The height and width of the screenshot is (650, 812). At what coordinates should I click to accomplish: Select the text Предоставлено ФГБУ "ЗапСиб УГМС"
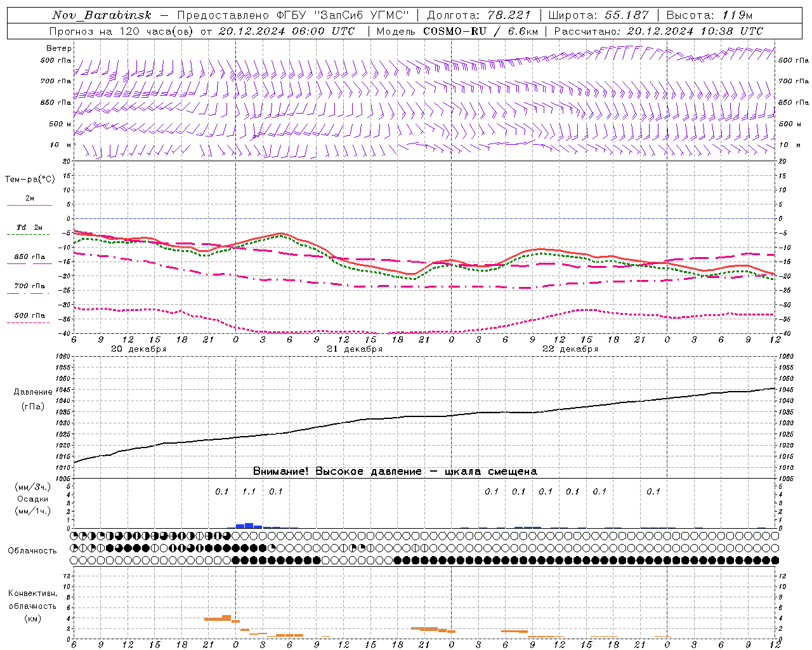tap(294, 15)
